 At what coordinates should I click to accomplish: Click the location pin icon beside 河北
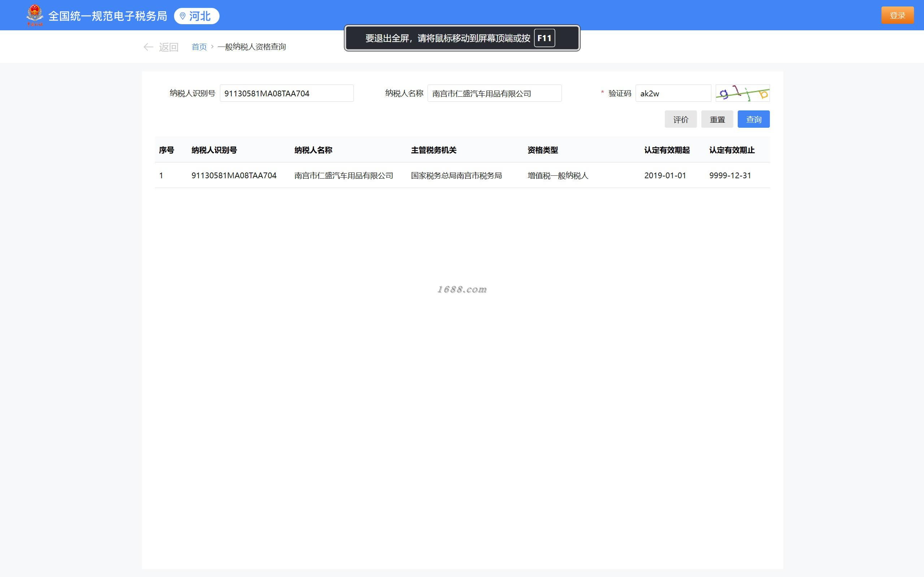(182, 16)
